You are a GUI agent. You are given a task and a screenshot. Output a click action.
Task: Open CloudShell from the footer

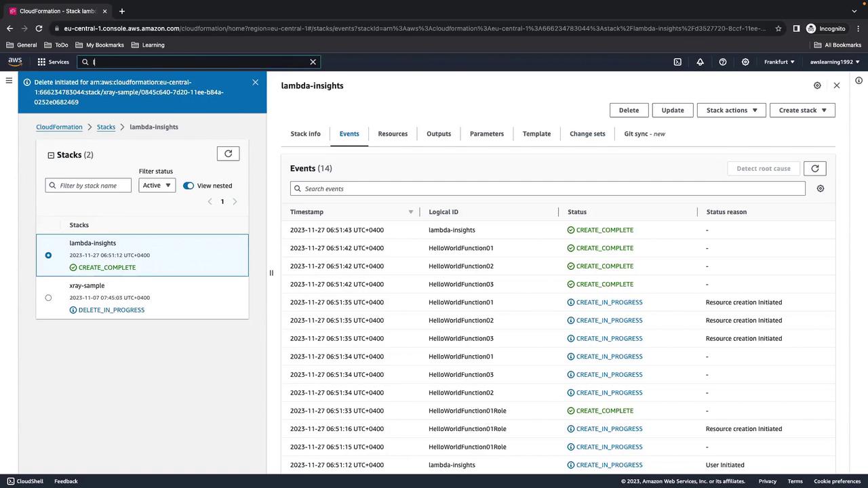click(x=25, y=481)
